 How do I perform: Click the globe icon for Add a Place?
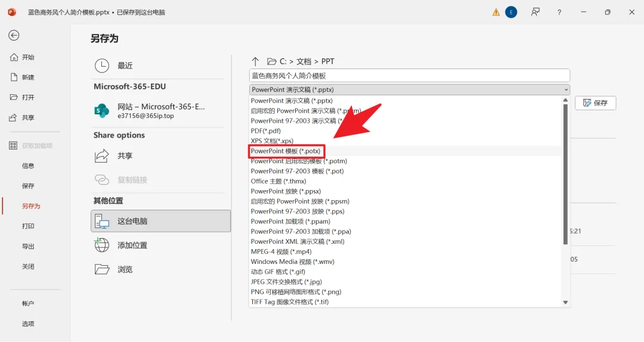(x=102, y=245)
